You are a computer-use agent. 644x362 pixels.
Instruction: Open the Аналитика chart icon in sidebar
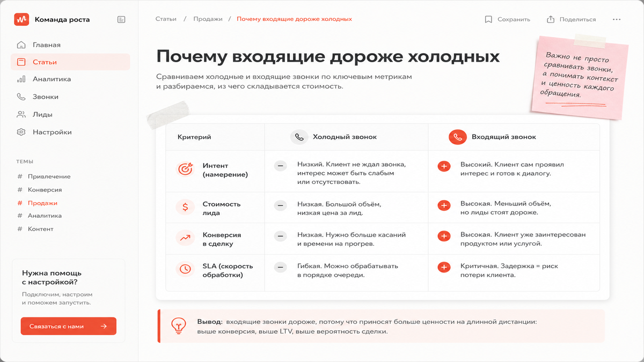21,79
